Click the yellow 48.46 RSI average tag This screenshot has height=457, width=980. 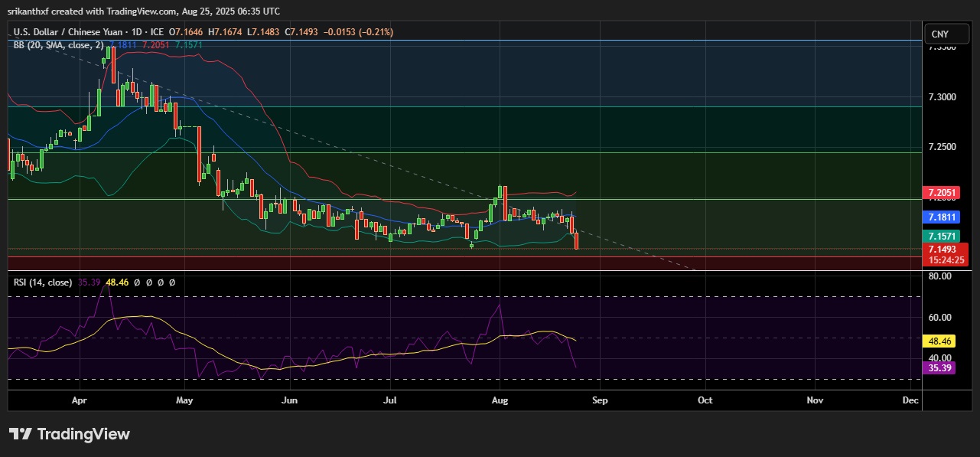(x=941, y=341)
